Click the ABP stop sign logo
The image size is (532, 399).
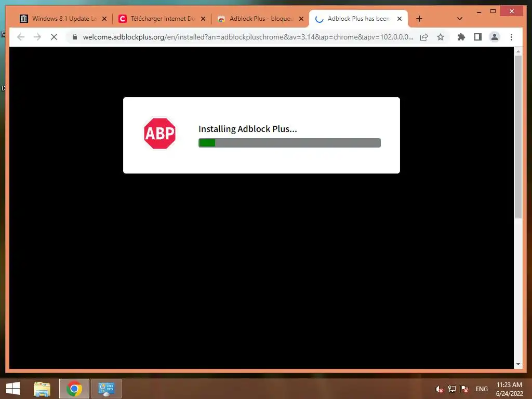tap(159, 134)
